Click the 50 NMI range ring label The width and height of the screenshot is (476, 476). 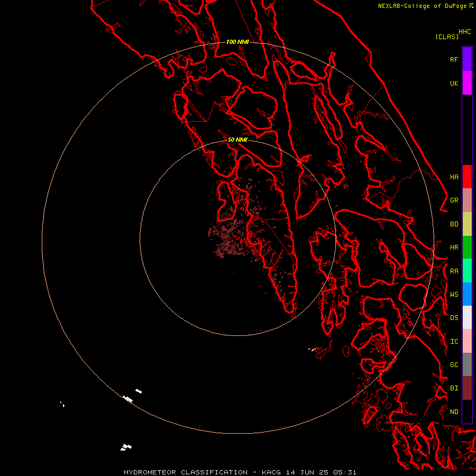pos(237,140)
